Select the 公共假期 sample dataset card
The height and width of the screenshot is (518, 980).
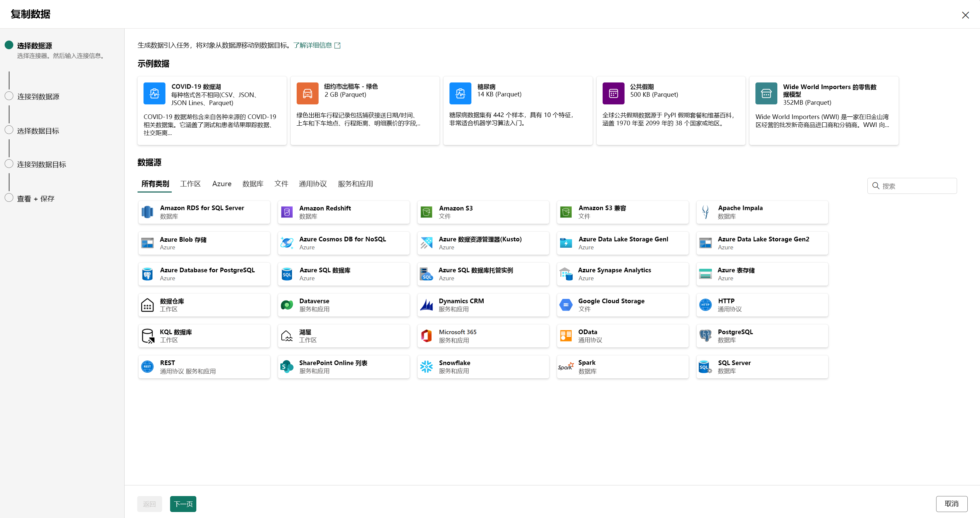671,111
